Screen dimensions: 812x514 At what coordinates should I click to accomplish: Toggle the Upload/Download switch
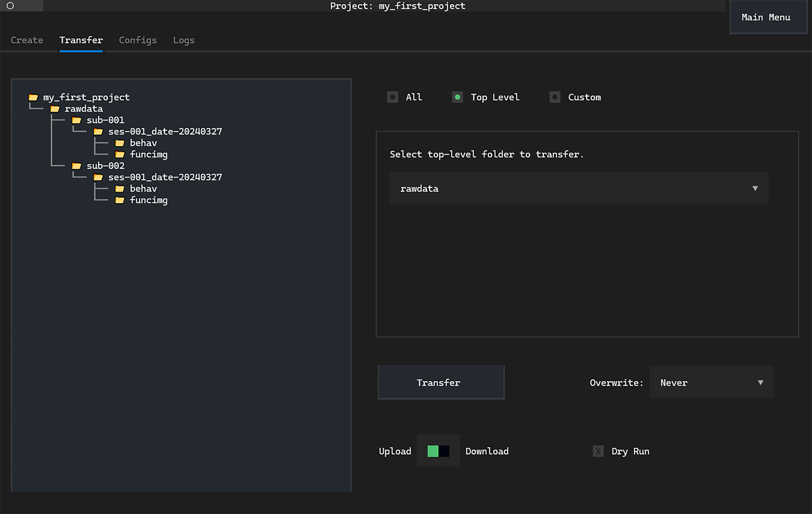[438, 451]
